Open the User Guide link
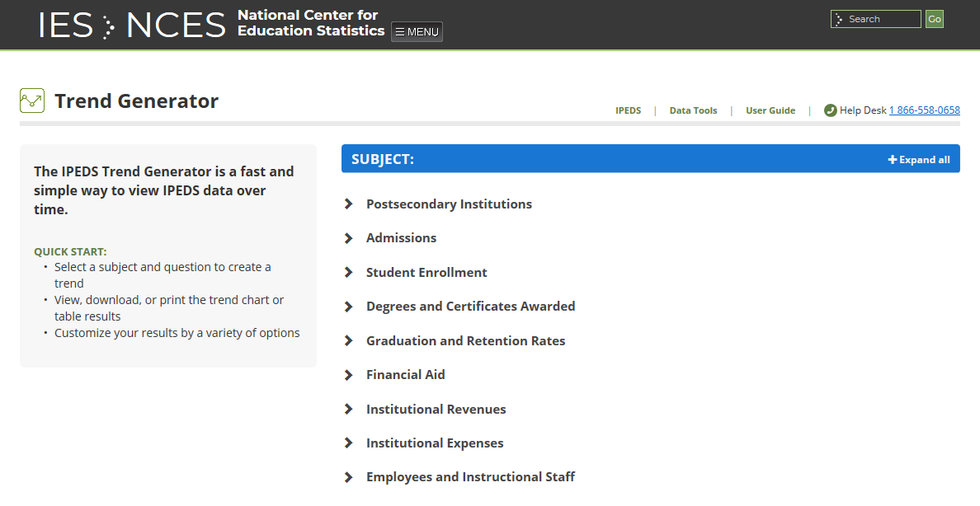Viewport: 980px width, 506px height. tap(770, 110)
